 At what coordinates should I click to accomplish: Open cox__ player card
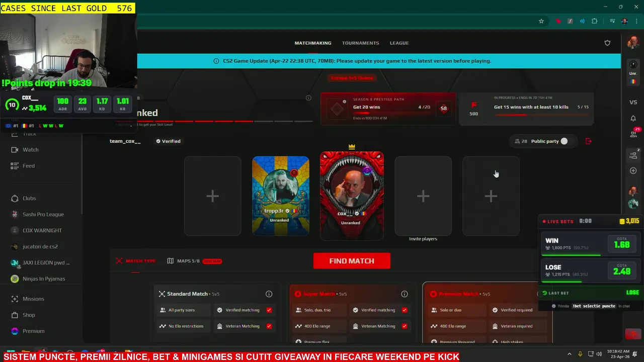(x=352, y=195)
